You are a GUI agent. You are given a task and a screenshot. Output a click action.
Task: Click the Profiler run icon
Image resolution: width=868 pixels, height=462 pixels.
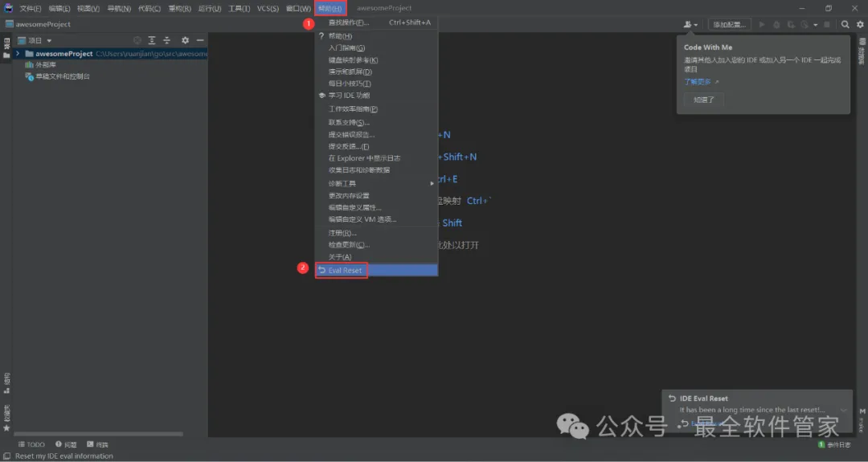pyautogui.click(x=805, y=24)
